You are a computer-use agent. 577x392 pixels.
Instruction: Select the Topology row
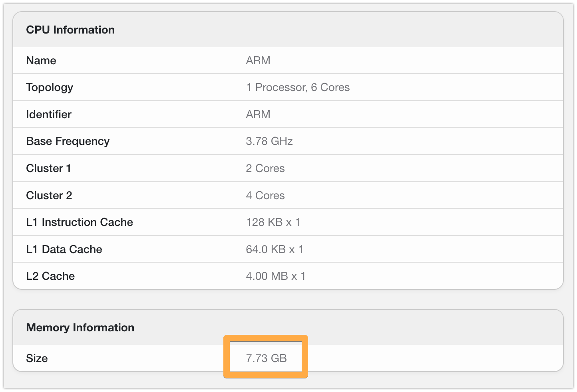pos(50,87)
